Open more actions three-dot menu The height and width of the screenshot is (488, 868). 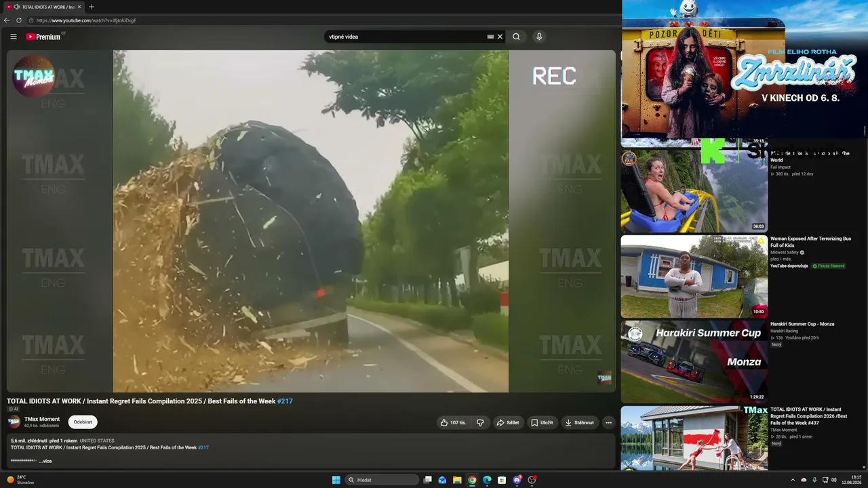(608, 422)
